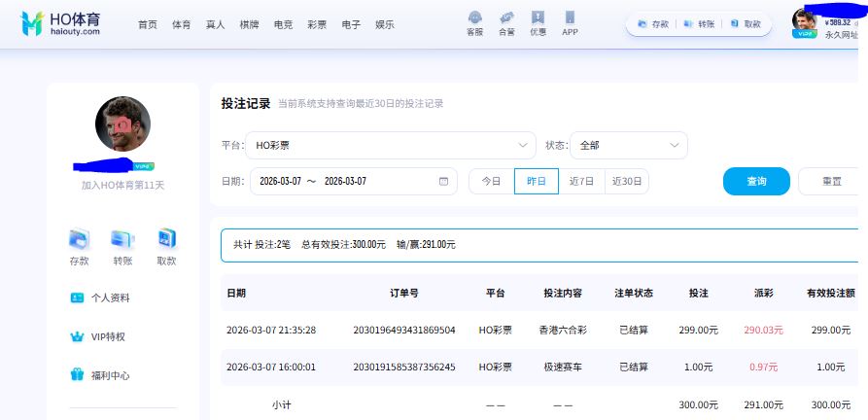
Task: Open 个人资料 in the sidebar
Action: tap(110, 298)
